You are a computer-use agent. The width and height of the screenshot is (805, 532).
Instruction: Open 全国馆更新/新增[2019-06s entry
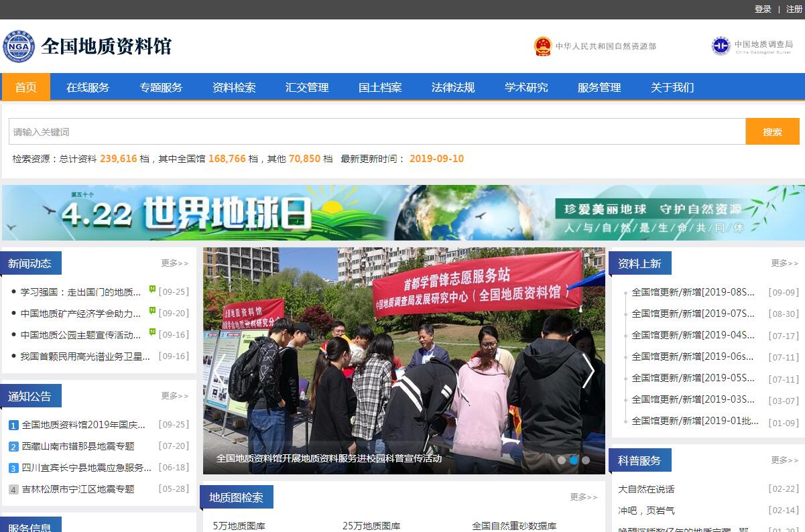pyautogui.click(x=692, y=356)
